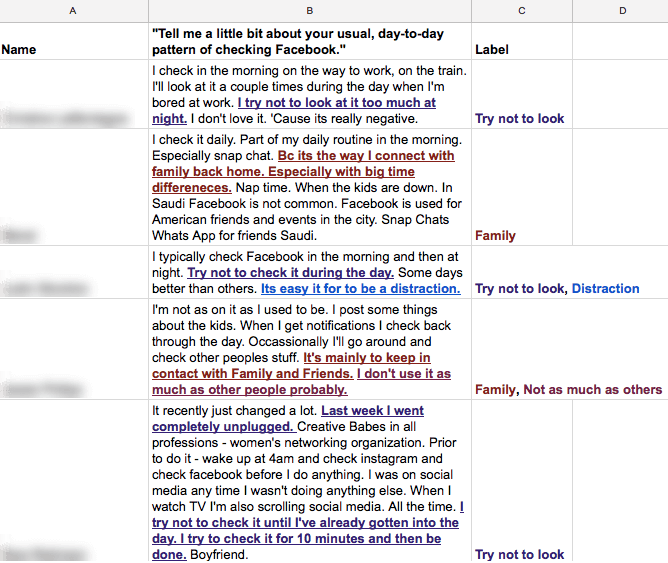Select the response cell starting 'I'm not as on it as I used to be'

click(x=310, y=349)
